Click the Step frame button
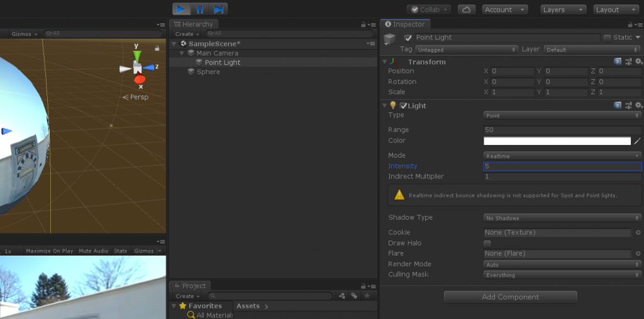The height and width of the screenshot is (319, 644). (218, 9)
